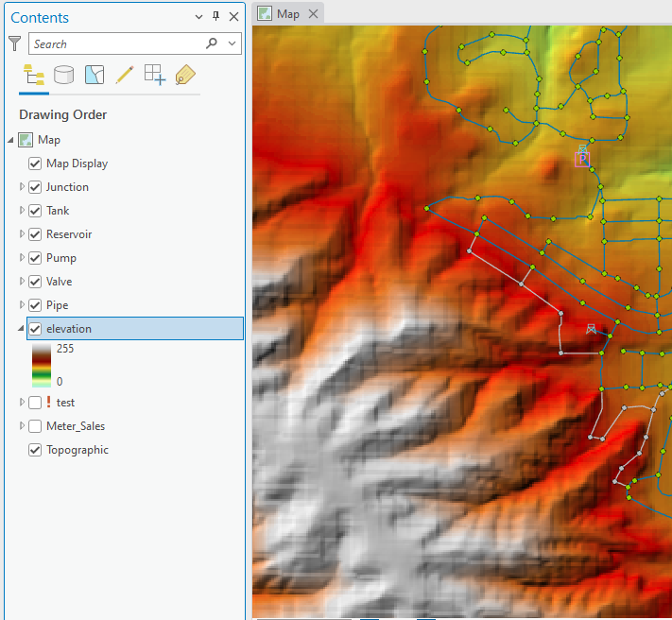Select List By Snapping icon

(155, 75)
